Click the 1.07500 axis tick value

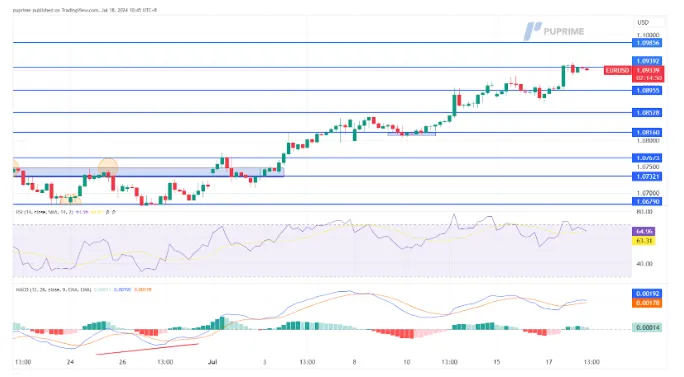point(648,167)
